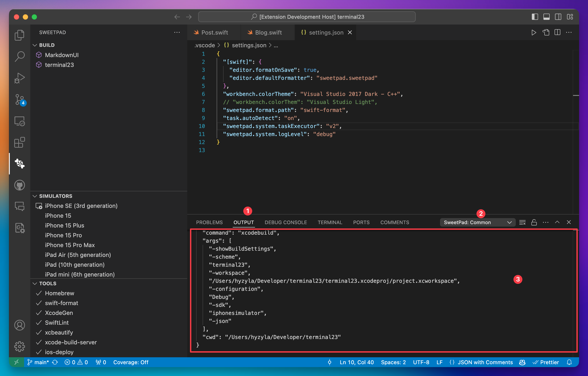Open the TERMINAL tab
Viewport: 588px width, 376px height.
coord(330,222)
